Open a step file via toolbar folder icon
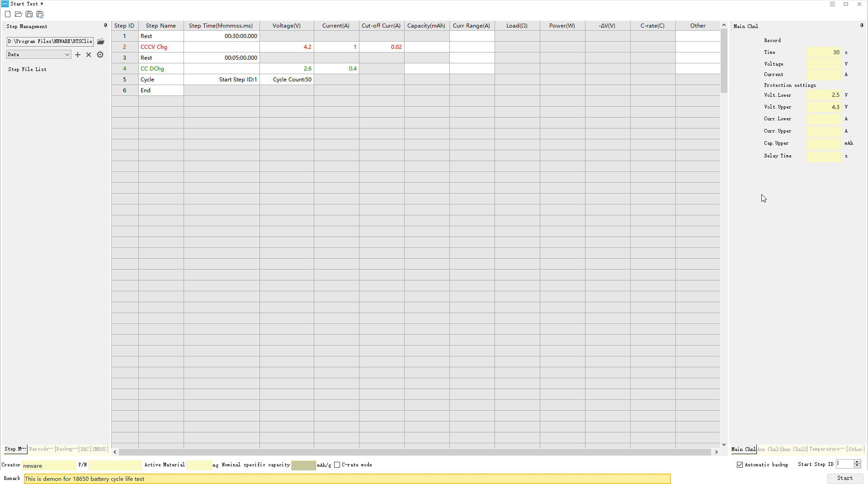Viewport: 868px width, 484px height. [x=19, y=14]
